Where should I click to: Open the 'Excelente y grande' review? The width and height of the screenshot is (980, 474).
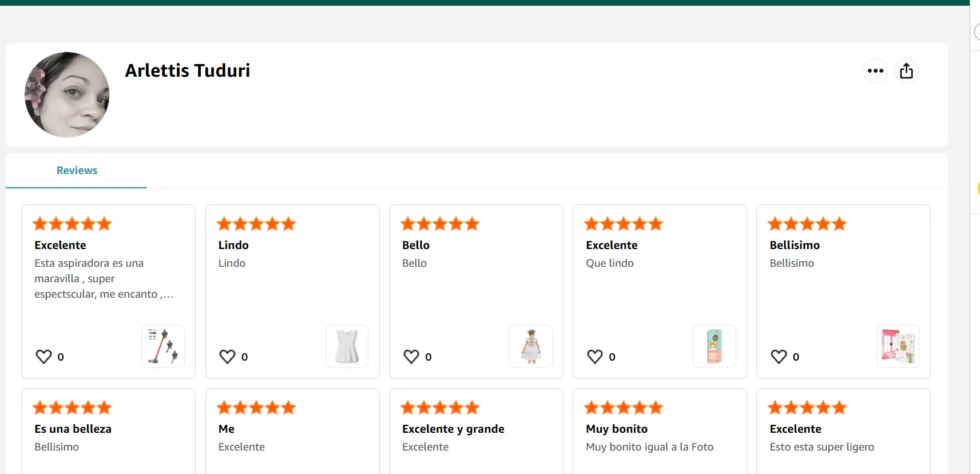click(x=453, y=429)
